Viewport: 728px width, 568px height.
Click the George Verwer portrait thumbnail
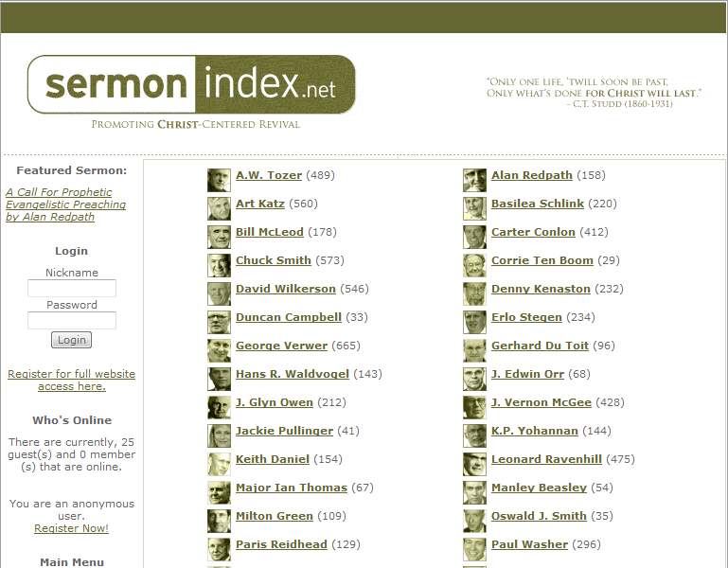(x=219, y=350)
